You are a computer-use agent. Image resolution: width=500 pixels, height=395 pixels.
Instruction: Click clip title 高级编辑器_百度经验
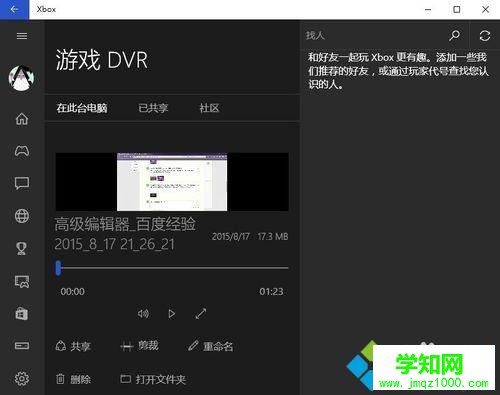(125, 224)
